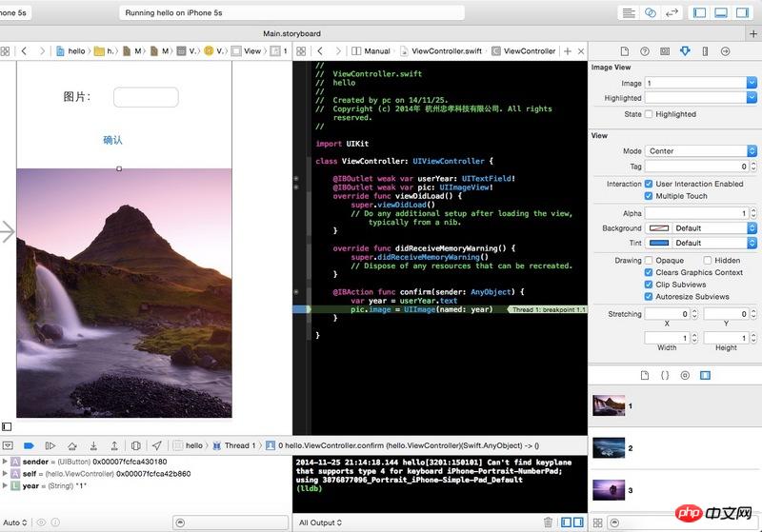Toggle the Navigator panel
Viewport: 762px width, 532px height.
click(700, 13)
